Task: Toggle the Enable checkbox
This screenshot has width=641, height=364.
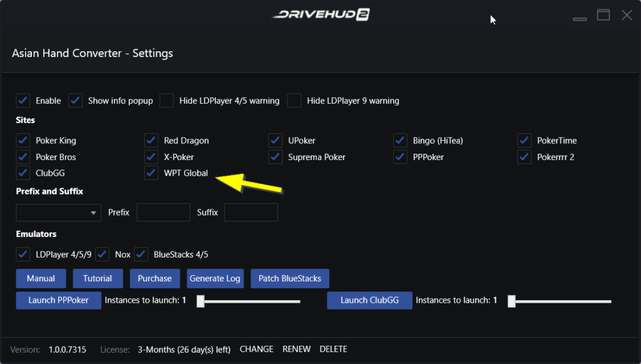Action: click(x=23, y=101)
